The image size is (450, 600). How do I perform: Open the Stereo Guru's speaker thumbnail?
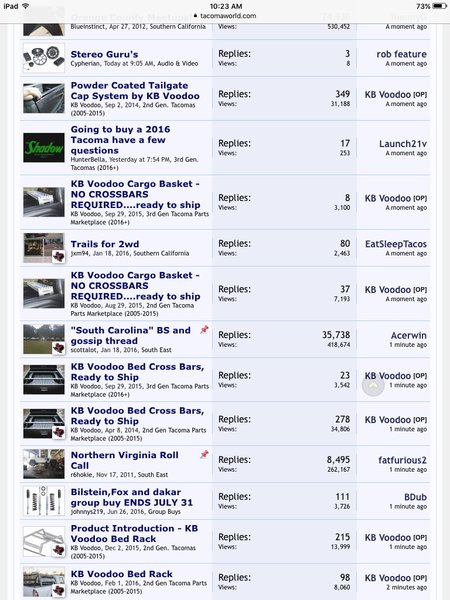click(44, 58)
